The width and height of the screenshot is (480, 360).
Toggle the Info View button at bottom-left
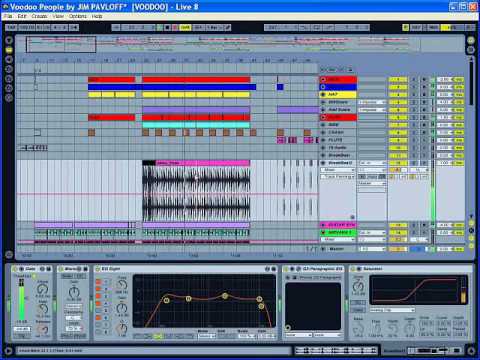point(9,351)
